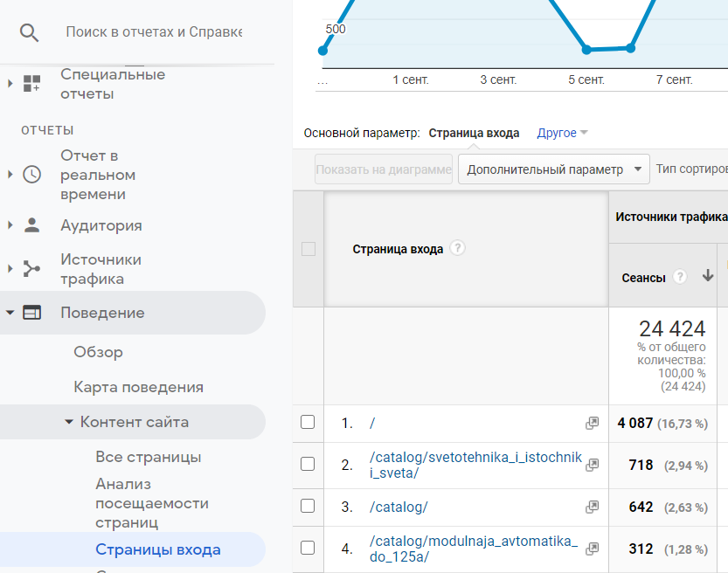Toggle the select-all checkbox in table header
The image size is (728, 573).
(308, 249)
